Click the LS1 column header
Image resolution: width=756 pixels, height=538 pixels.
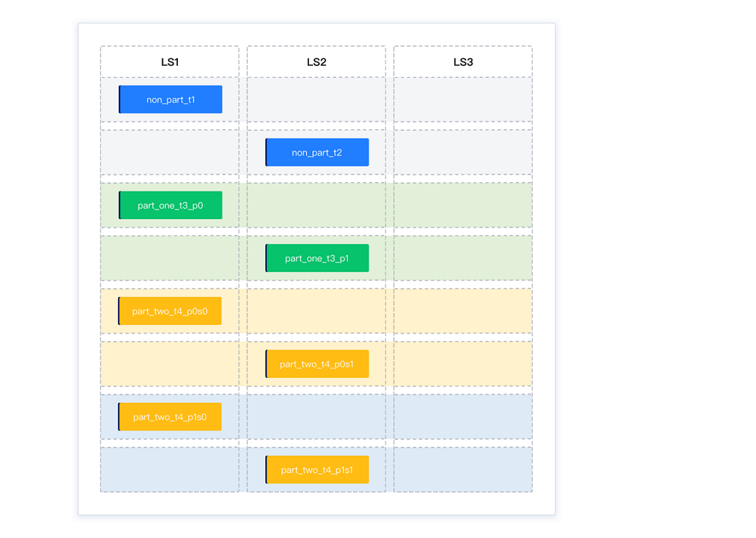click(x=170, y=62)
